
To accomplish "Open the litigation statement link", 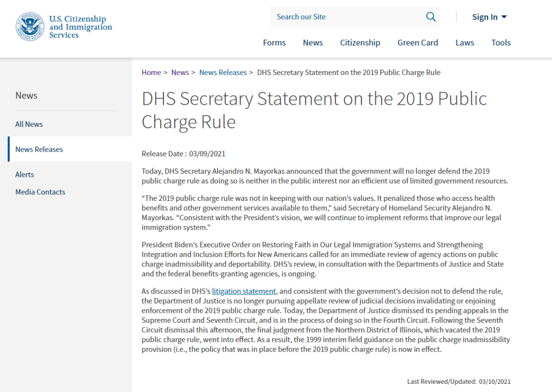I will (244, 291).
